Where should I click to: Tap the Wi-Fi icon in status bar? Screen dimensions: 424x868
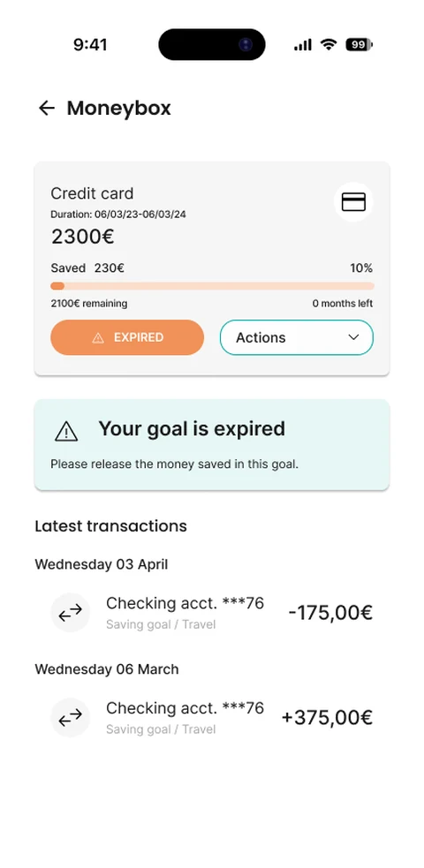pos(329,45)
